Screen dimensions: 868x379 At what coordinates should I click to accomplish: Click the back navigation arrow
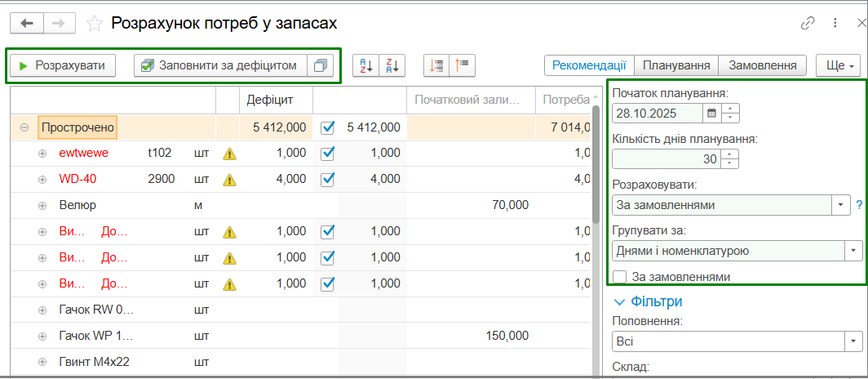27,23
